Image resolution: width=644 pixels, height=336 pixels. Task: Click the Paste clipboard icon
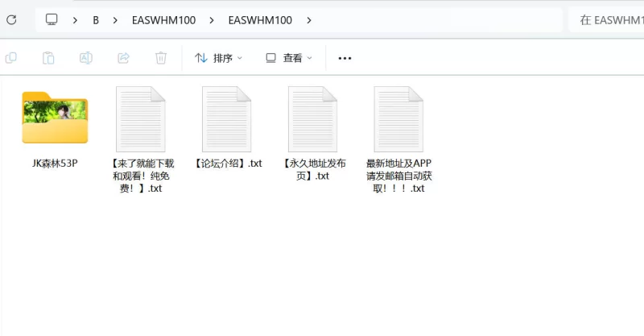click(x=48, y=58)
